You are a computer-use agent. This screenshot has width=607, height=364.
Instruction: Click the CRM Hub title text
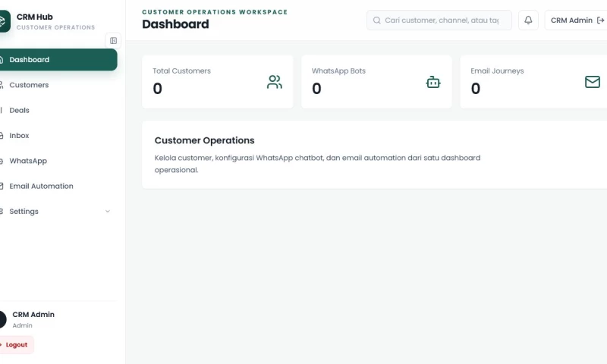click(x=34, y=17)
